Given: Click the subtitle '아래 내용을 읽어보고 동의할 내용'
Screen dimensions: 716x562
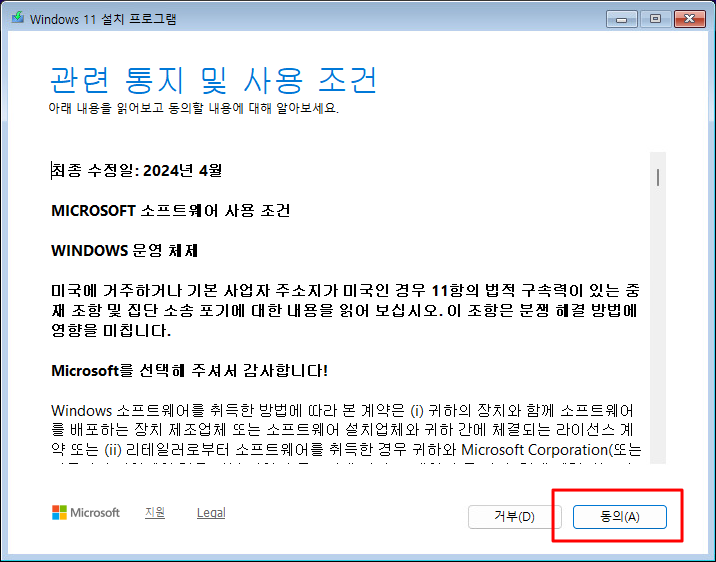Looking at the screenshot, I should 194,108.
